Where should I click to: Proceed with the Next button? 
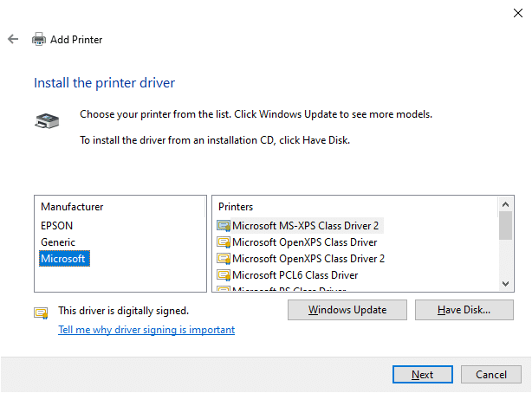point(423,374)
